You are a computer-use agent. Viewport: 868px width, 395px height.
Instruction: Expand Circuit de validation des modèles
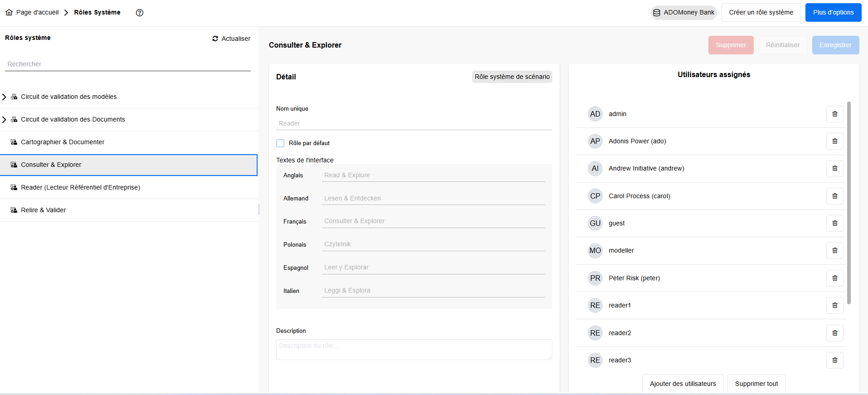(4, 97)
